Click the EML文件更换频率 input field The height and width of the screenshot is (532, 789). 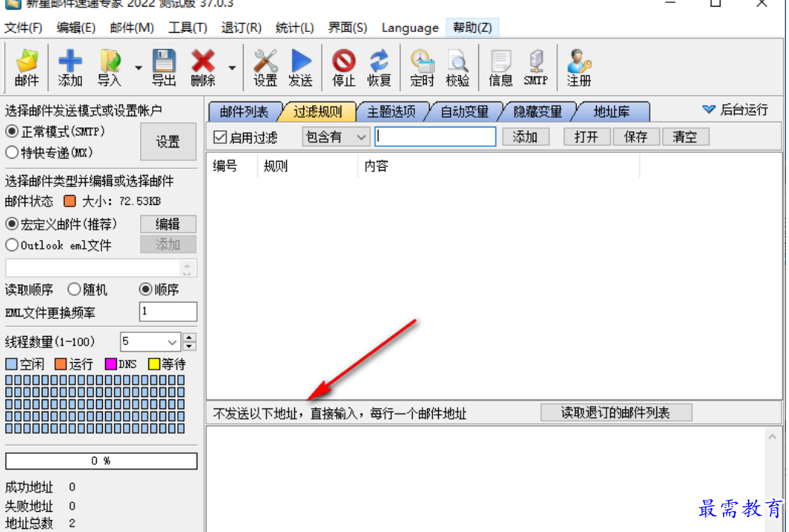click(168, 311)
